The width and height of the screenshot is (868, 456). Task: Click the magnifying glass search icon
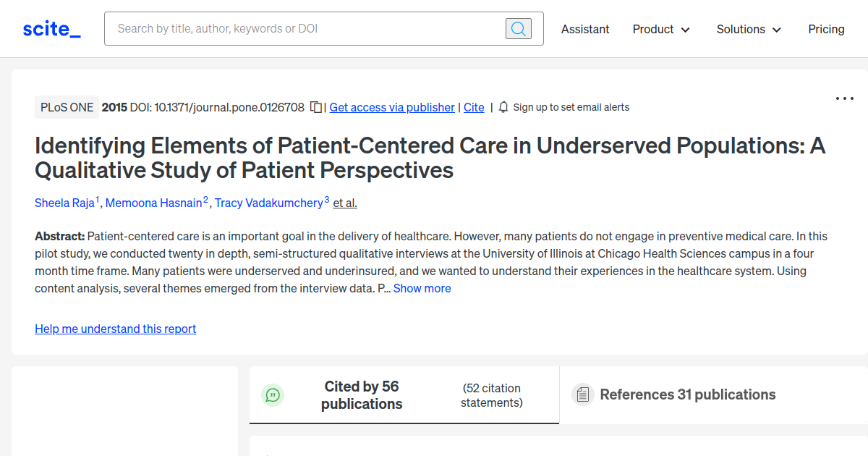518,28
